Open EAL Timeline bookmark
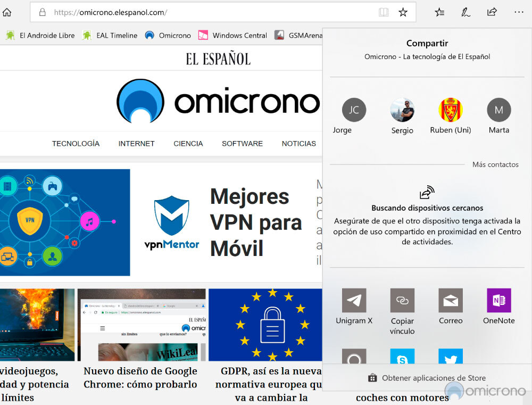This screenshot has height=405, width=532. pos(110,35)
